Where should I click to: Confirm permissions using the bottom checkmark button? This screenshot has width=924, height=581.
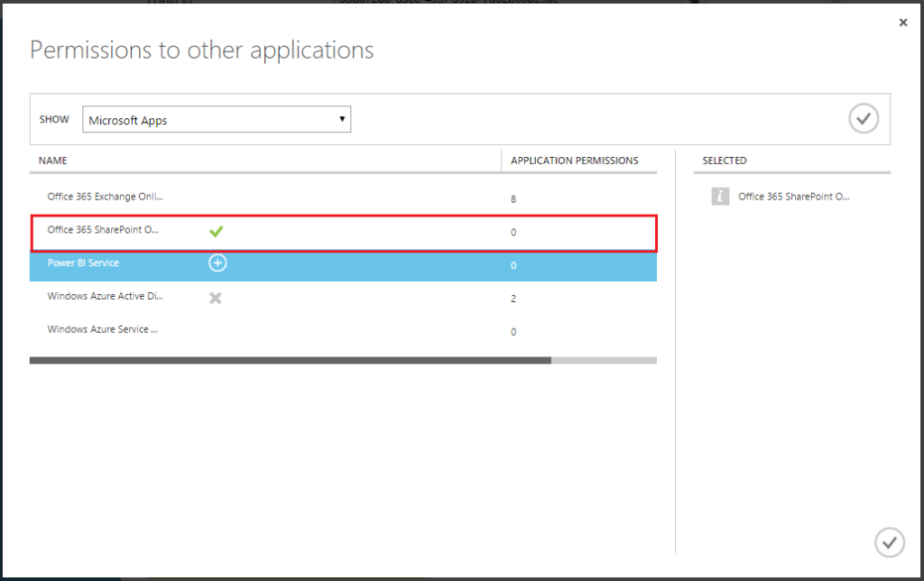(890, 541)
